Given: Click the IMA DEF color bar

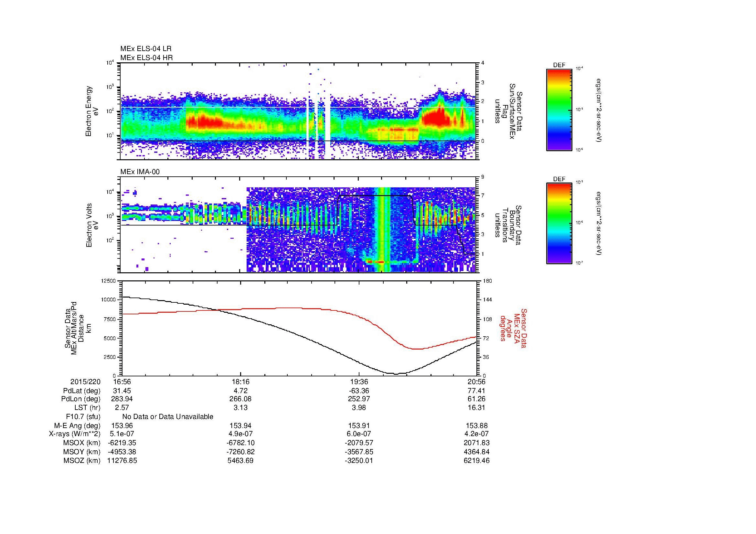Looking at the screenshot, I should coord(559,224).
